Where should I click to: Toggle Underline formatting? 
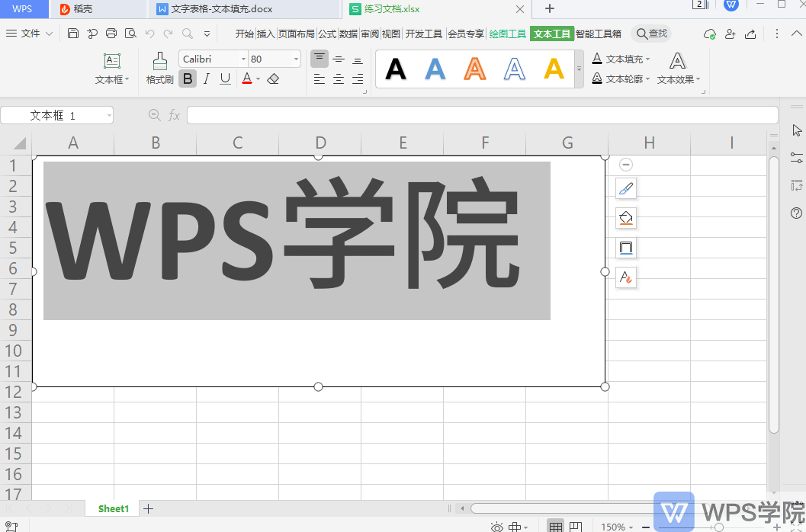coord(225,79)
